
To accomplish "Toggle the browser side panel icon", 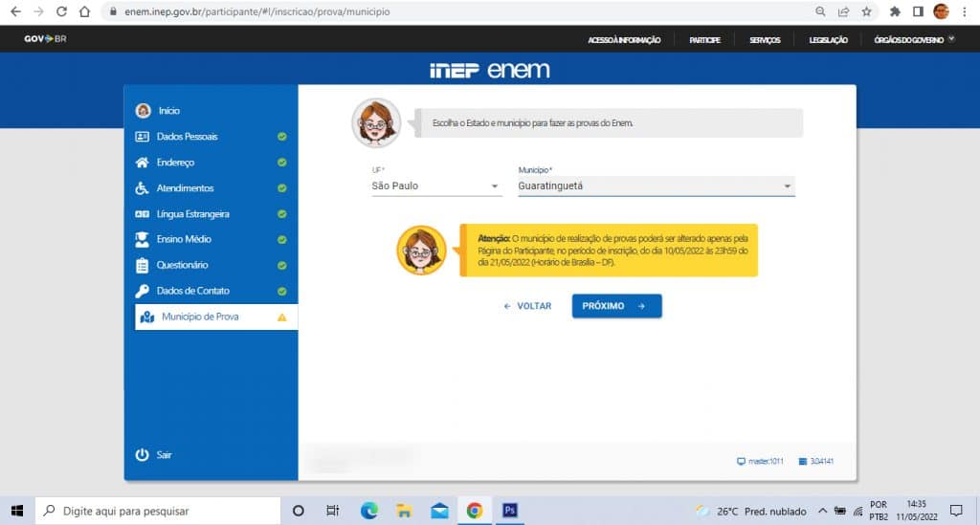I will (918, 11).
